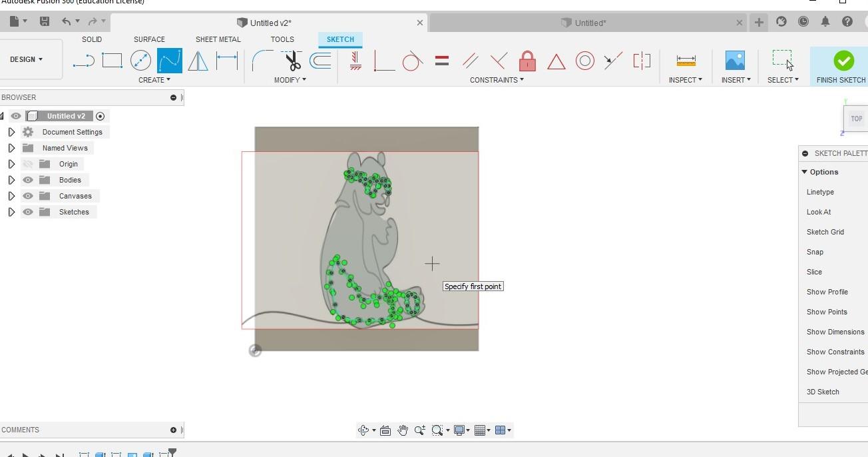Add a new design tab with plus

point(759,22)
